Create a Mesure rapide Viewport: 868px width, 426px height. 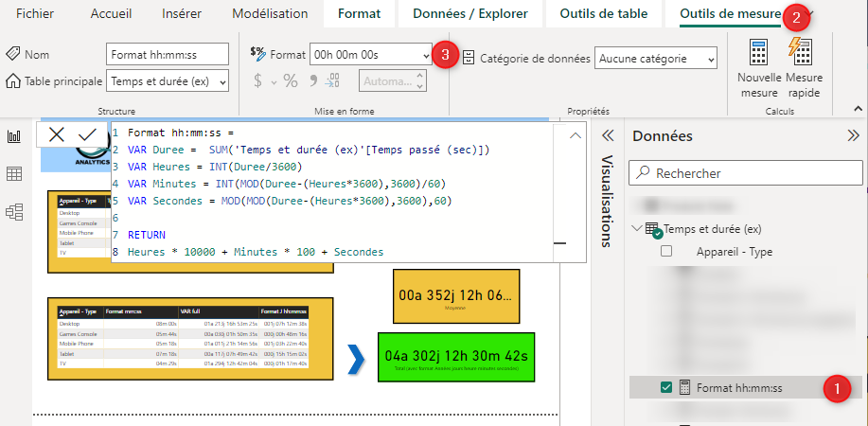click(x=804, y=69)
